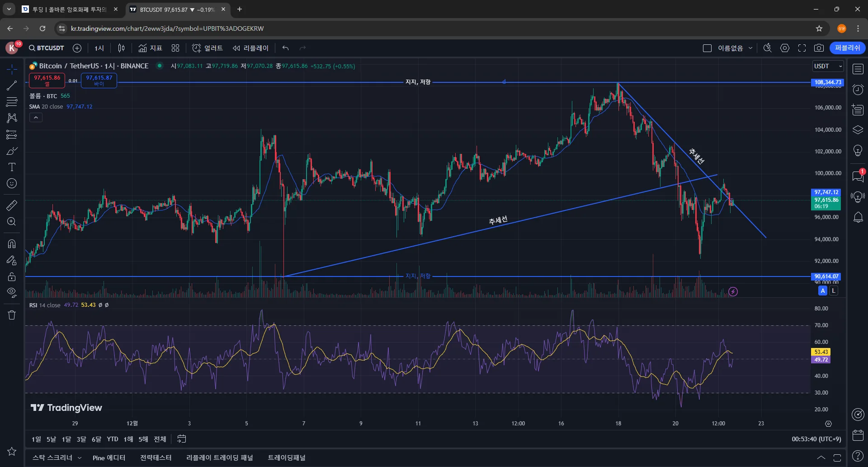Open the alerts clock panel

[858, 90]
